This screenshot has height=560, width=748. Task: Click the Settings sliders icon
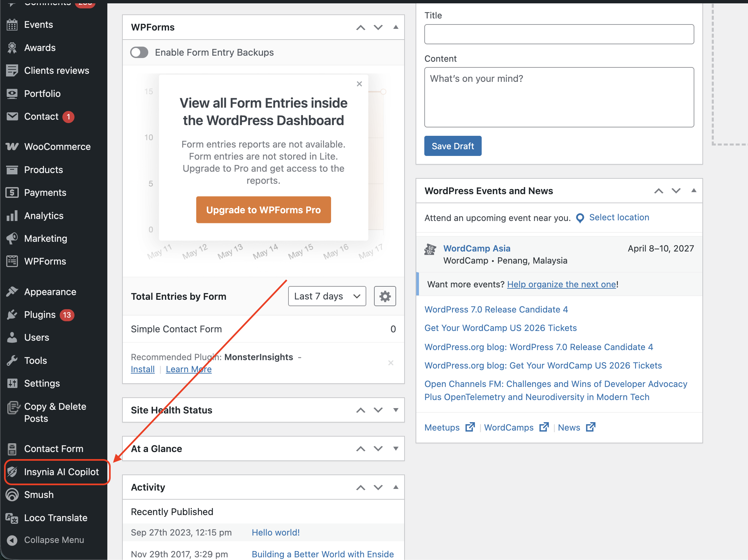pos(12,383)
